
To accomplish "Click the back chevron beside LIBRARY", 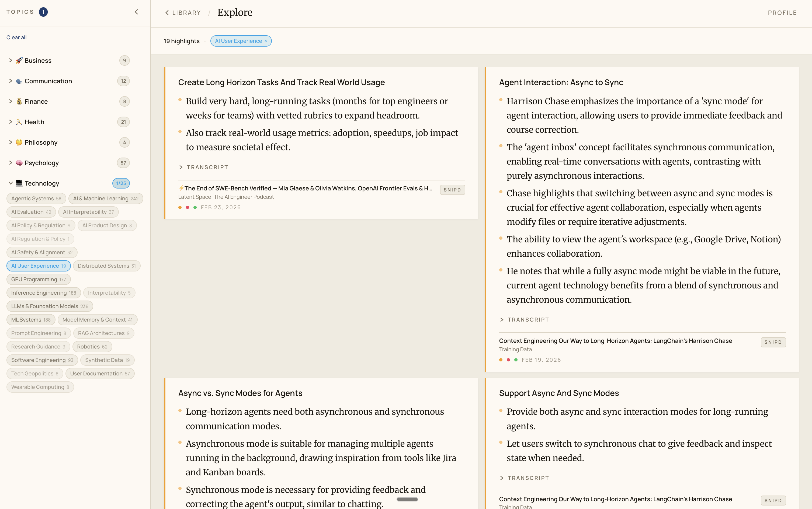I will point(167,12).
